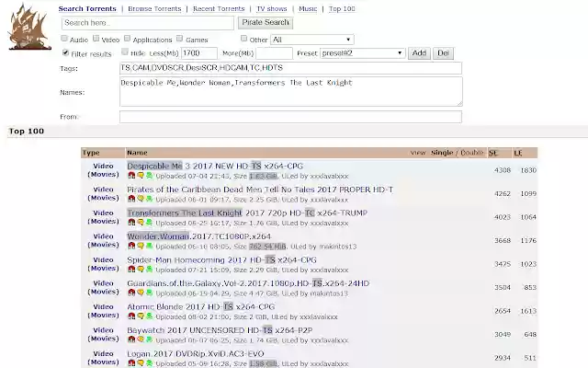Click comment icon in Transformers Last Knight row
Screen dimensions: 588x368
coord(141,223)
